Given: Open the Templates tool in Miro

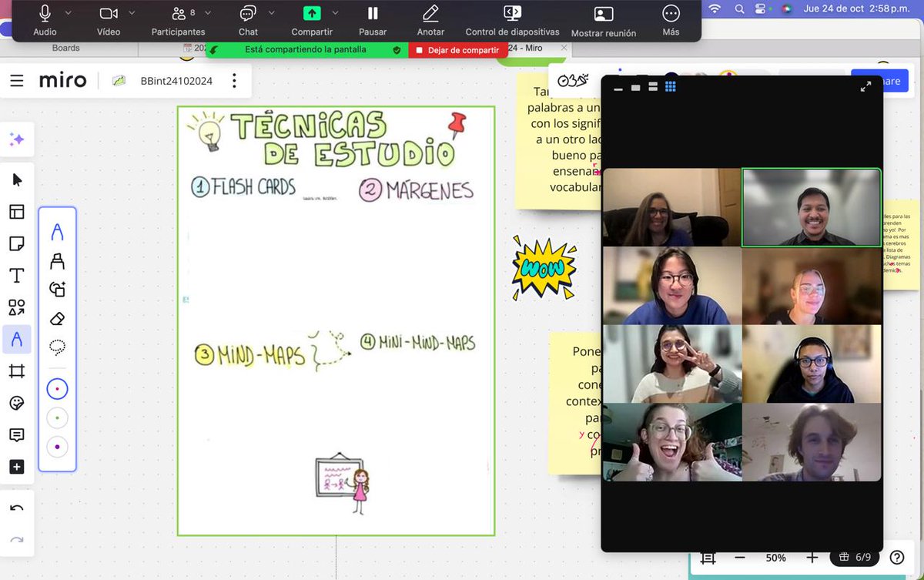Looking at the screenshot, I should [x=17, y=212].
